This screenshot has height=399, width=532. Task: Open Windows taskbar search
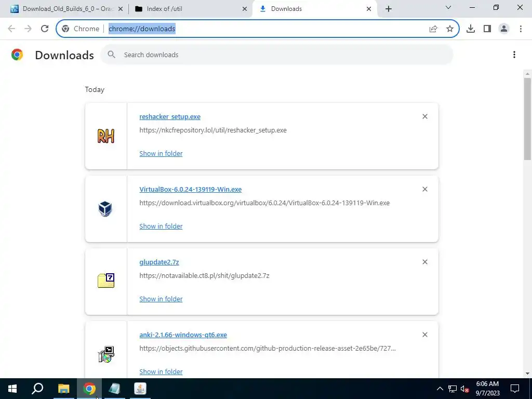click(37, 389)
